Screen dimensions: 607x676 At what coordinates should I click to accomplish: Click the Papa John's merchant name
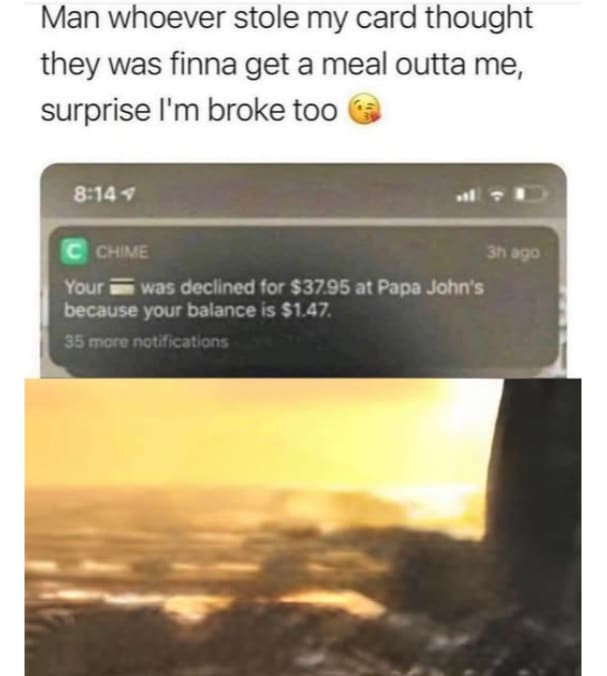pyautogui.click(x=431, y=287)
